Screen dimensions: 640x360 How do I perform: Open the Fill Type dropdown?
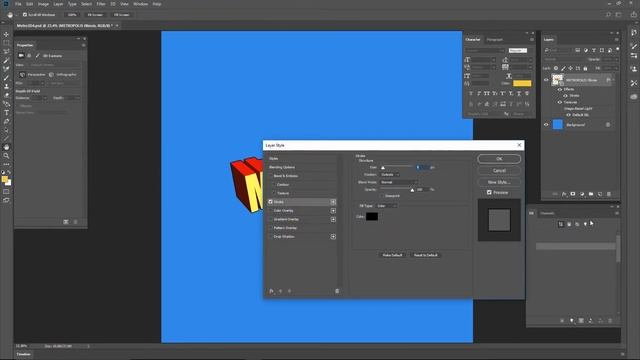387,206
